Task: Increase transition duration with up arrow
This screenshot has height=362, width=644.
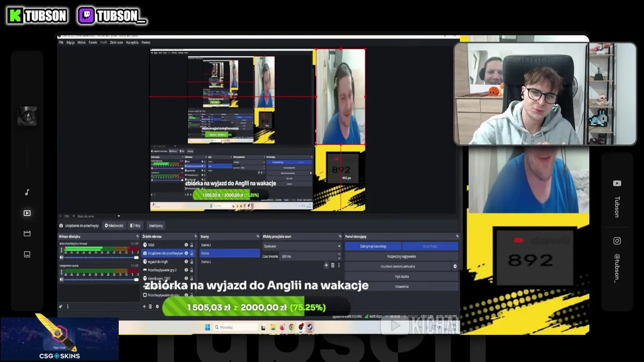Action: point(339,254)
